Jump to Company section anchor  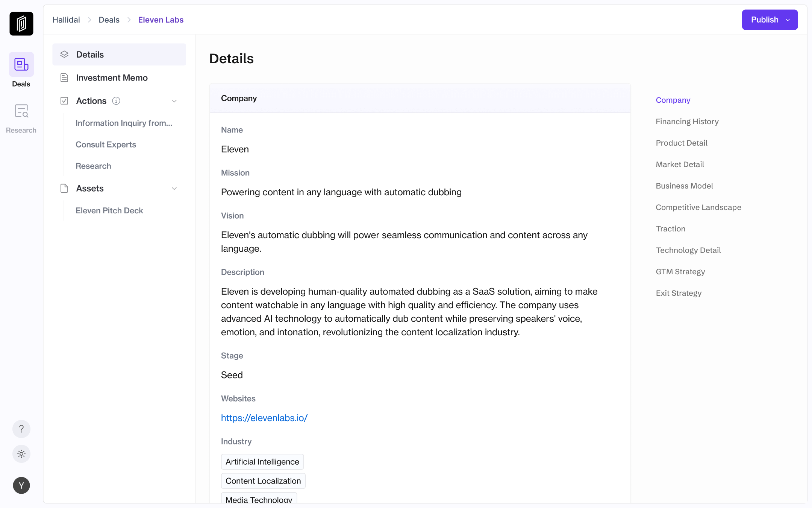pyautogui.click(x=673, y=100)
